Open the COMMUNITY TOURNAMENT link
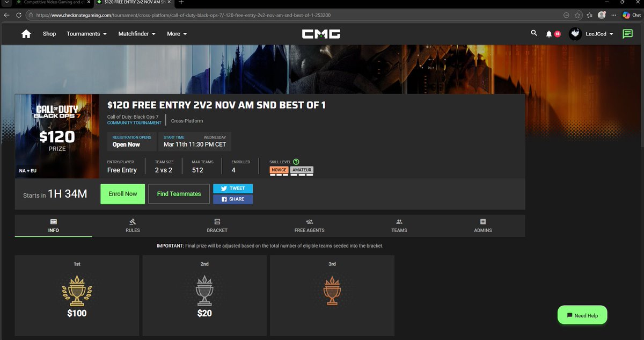 click(134, 123)
